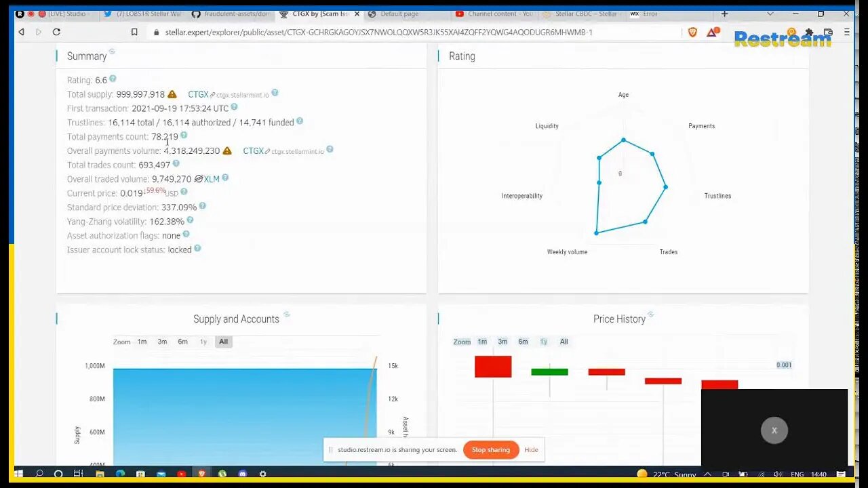Open the Windows taskbar search
The width and height of the screenshot is (868, 488).
39,474
